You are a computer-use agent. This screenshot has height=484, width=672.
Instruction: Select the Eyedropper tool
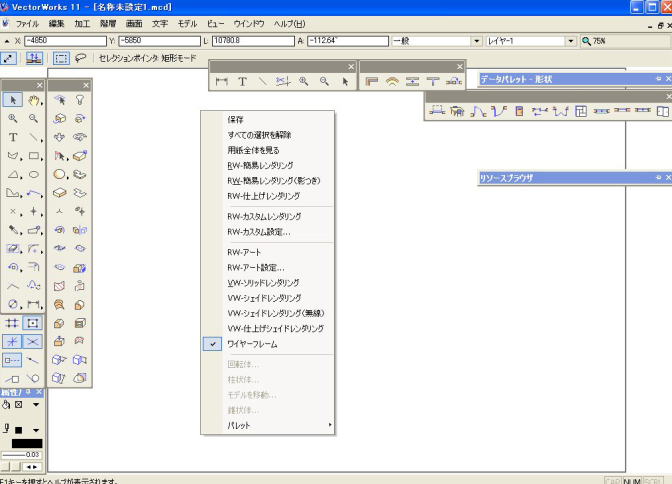tap(13, 230)
